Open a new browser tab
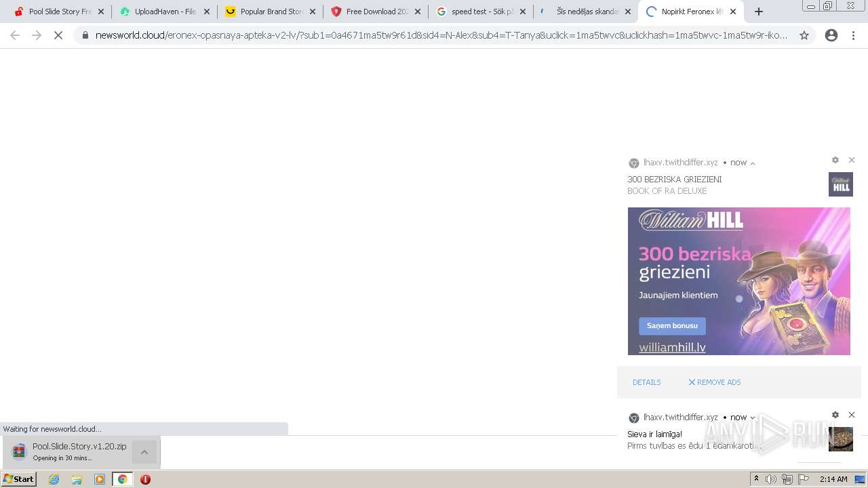This screenshot has height=488, width=868. (x=759, y=12)
